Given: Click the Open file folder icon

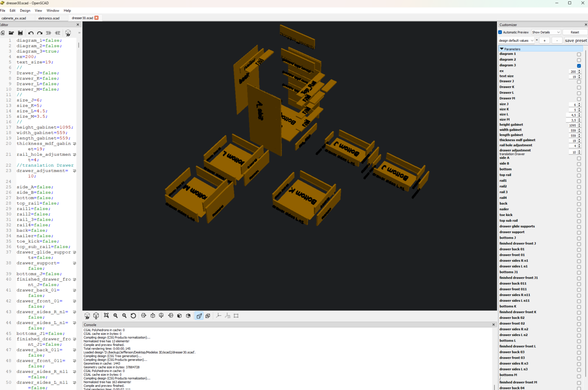Looking at the screenshot, I should (11, 33).
